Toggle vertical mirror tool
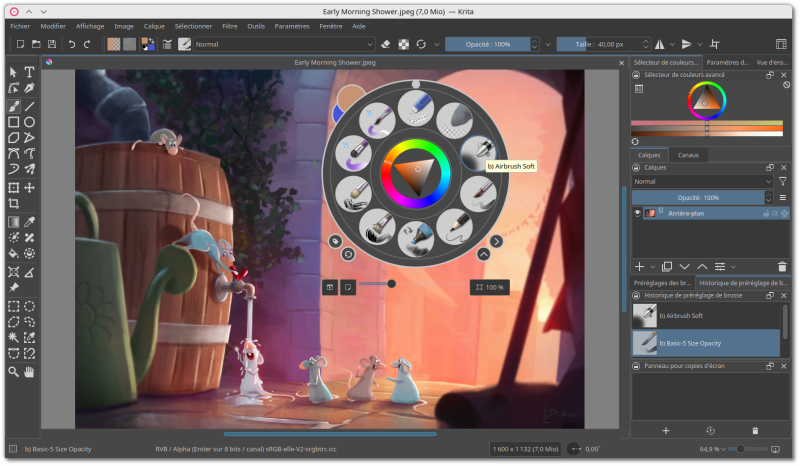The width and height of the screenshot is (800, 466). 687,44
